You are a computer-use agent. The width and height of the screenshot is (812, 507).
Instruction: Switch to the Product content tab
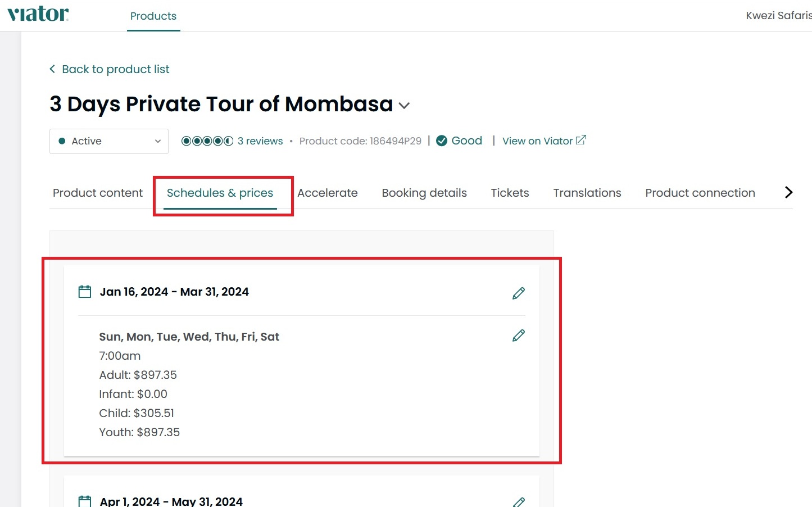click(x=98, y=193)
